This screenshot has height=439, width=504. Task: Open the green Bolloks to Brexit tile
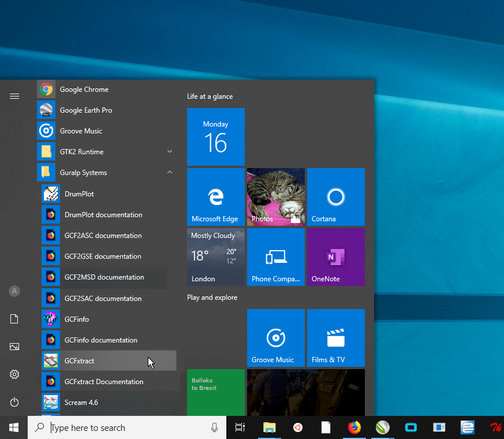pyautogui.click(x=216, y=392)
